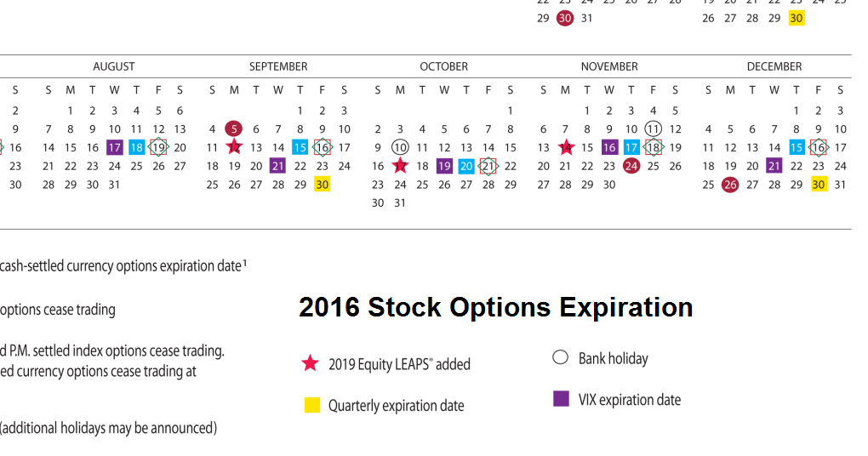Click the 2016 Stock Options Expiration title

pos(495,307)
